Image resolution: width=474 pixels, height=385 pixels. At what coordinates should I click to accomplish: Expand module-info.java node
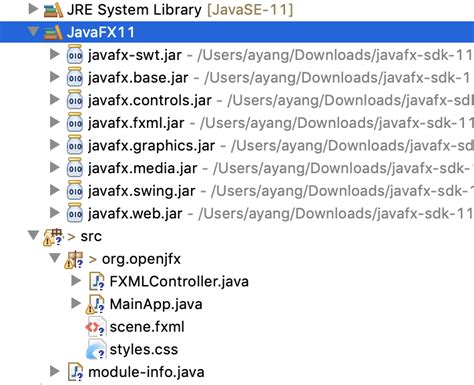pos(54,371)
